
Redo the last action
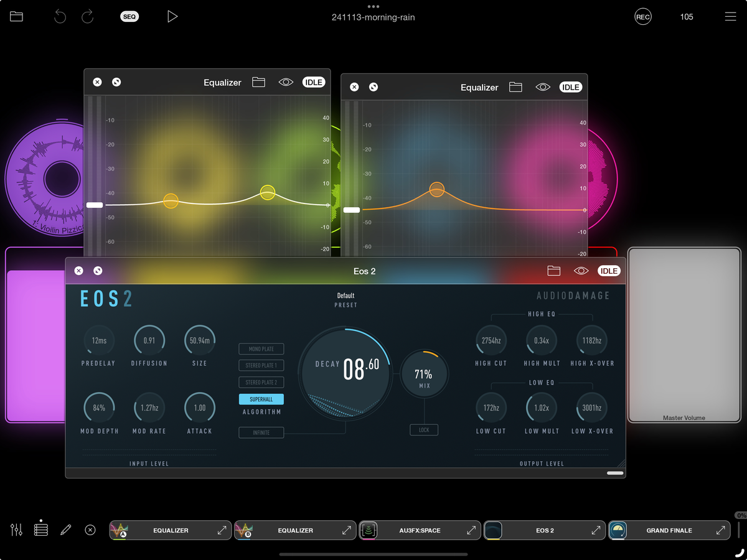88,17
